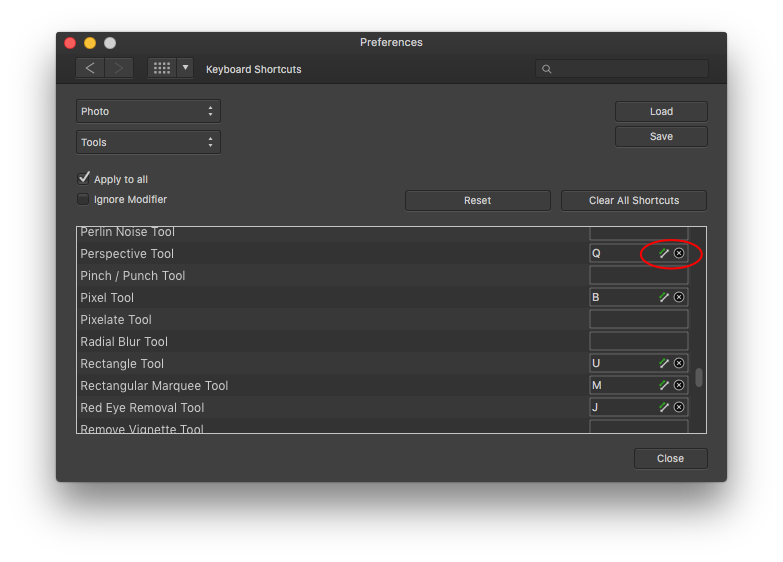Uncheck the Apply to all checkbox
Image resolution: width=783 pixels, height=562 pixels.
[83, 178]
